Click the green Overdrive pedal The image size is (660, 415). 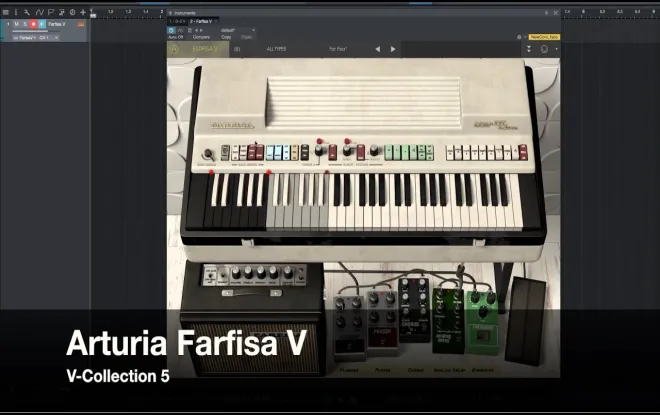(x=483, y=321)
